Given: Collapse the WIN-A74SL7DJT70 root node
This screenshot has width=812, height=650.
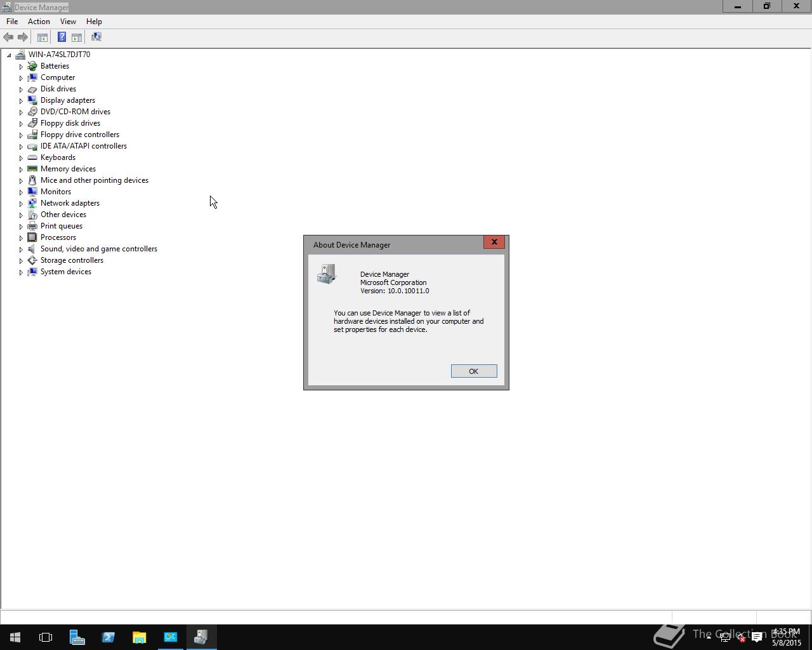Looking at the screenshot, I should (x=9, y=55).
